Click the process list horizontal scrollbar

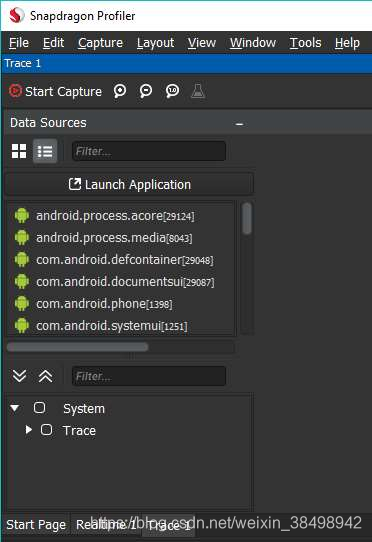pyautogui.click(x=77, y=347)
